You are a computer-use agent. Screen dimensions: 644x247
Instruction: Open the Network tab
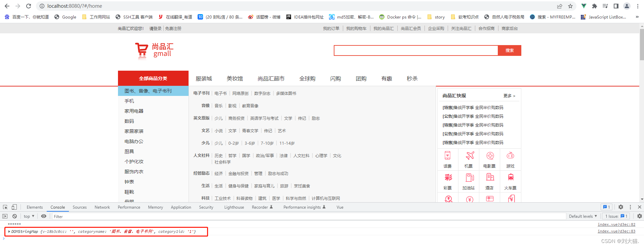pos(102,207)
